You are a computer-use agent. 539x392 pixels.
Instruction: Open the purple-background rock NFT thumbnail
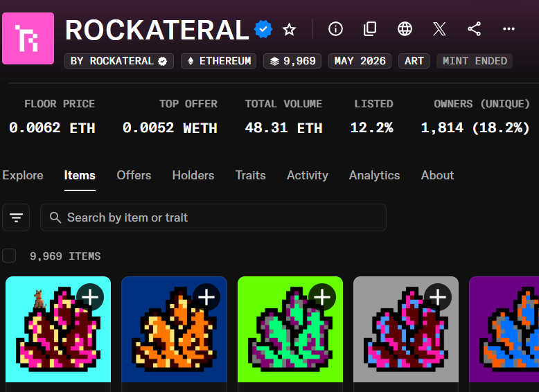click(504, 330)
